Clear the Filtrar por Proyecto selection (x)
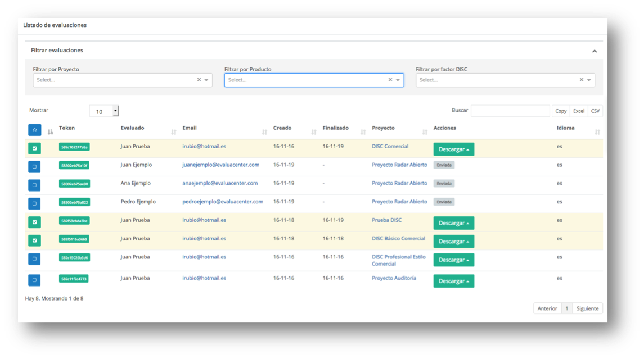Screen dimensions: 644x359 tap(199, 80)
